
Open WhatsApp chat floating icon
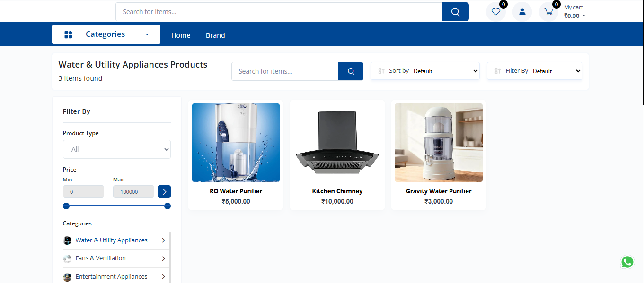click(627, 262)
